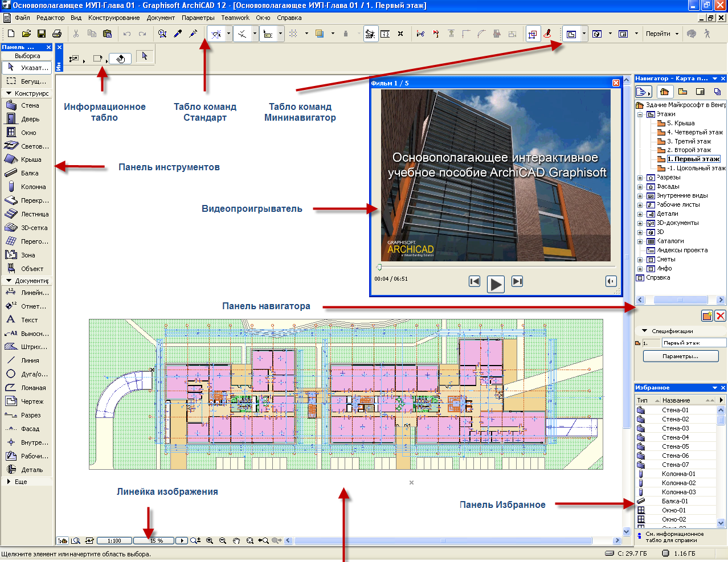The width and height of the screenshot is (728, 562).
Task: Click the navigator horizontal scrollbar
Action: coord(680,300)
